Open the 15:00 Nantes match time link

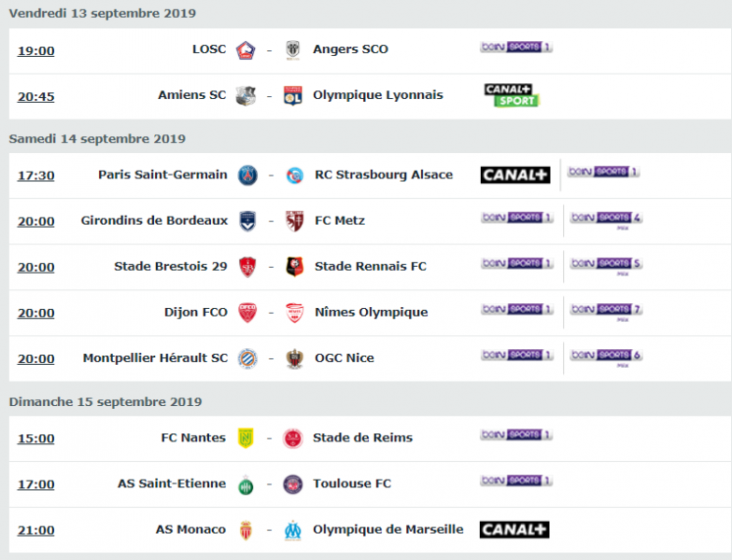coord(35,439)
